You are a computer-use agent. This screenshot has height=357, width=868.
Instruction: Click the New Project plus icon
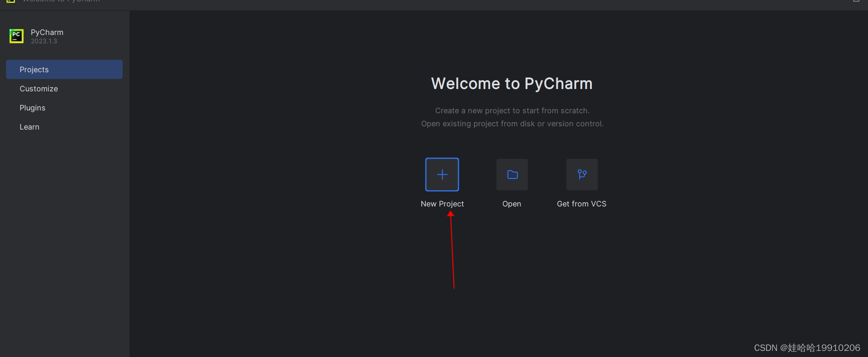pos(442,175)
